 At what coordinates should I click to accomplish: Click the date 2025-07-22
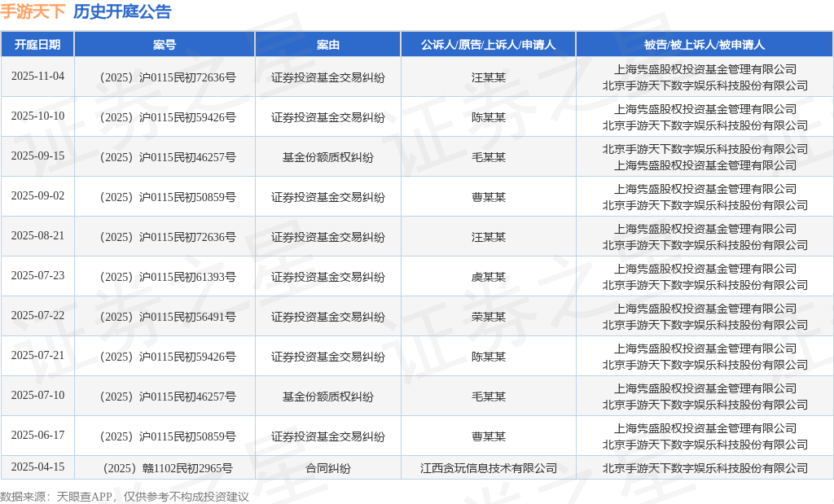point(37,315)
